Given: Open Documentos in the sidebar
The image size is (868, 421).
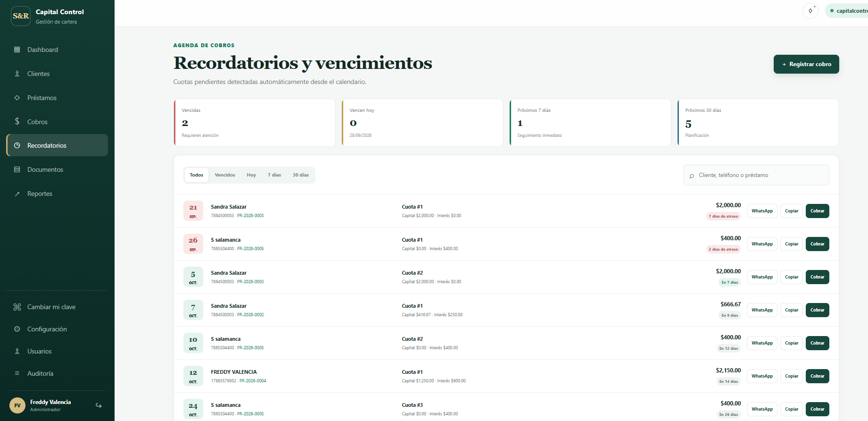Looking at the screenshot, I should coord(57,169).
